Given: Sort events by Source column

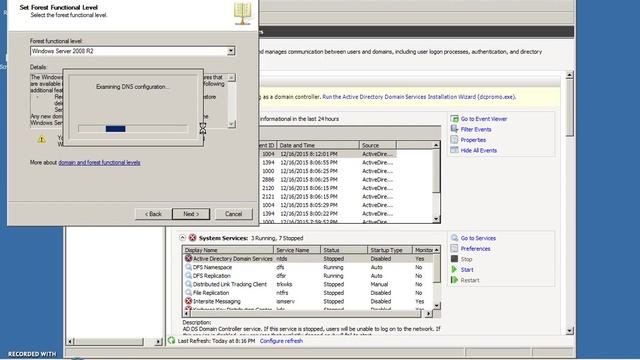Looking at the screenshot, I should [x=378, y=145].
